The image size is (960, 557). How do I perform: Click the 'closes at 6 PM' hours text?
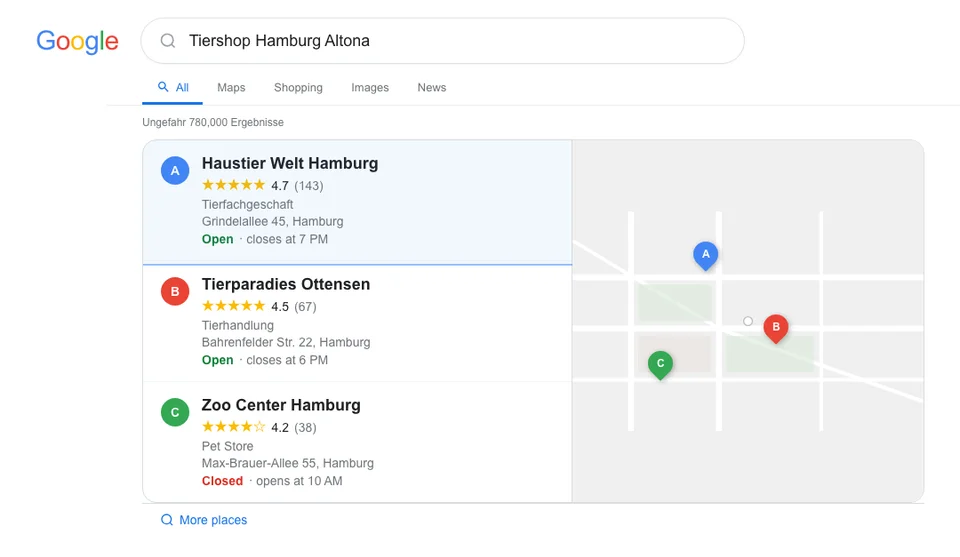click(x=287, y=360)
